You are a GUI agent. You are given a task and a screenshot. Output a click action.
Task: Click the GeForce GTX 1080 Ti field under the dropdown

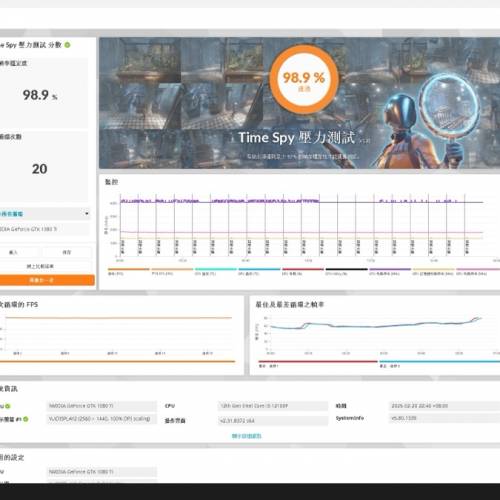click(44, 229)
